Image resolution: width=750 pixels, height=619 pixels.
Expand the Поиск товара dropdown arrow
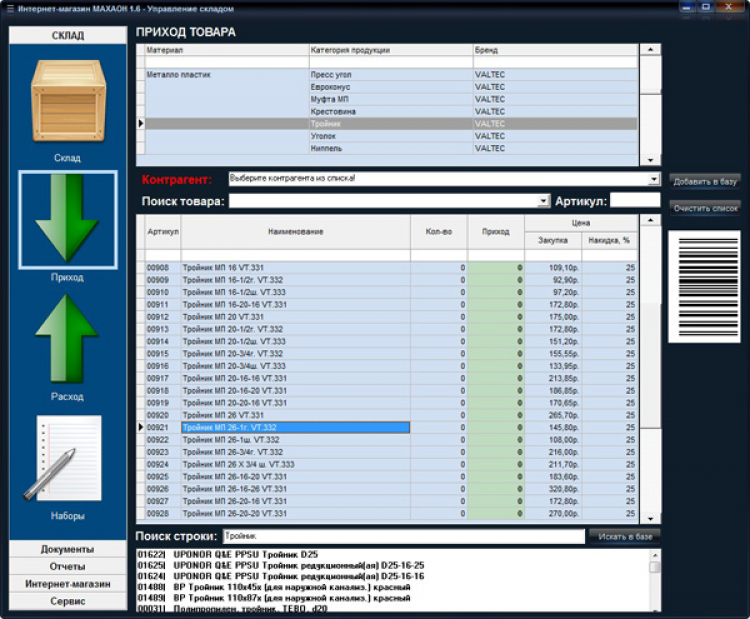coord(543,201)
